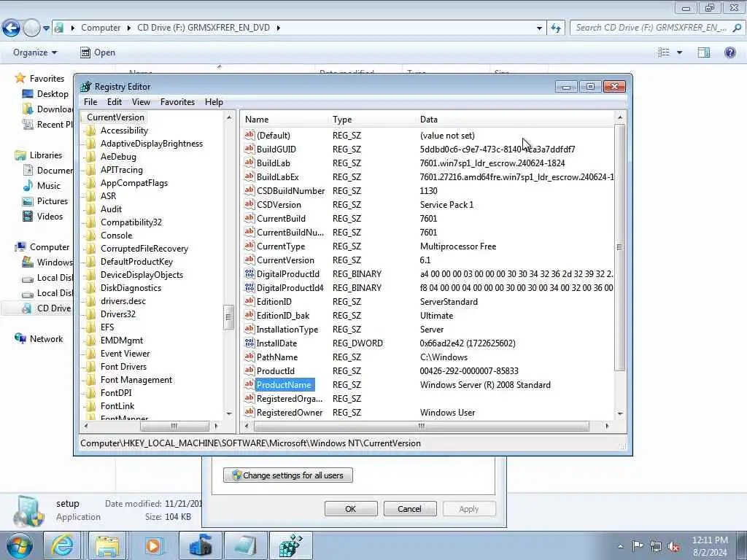Select the Console registry key
This screenshot has width=747, height=560.
tap(116, 236)
